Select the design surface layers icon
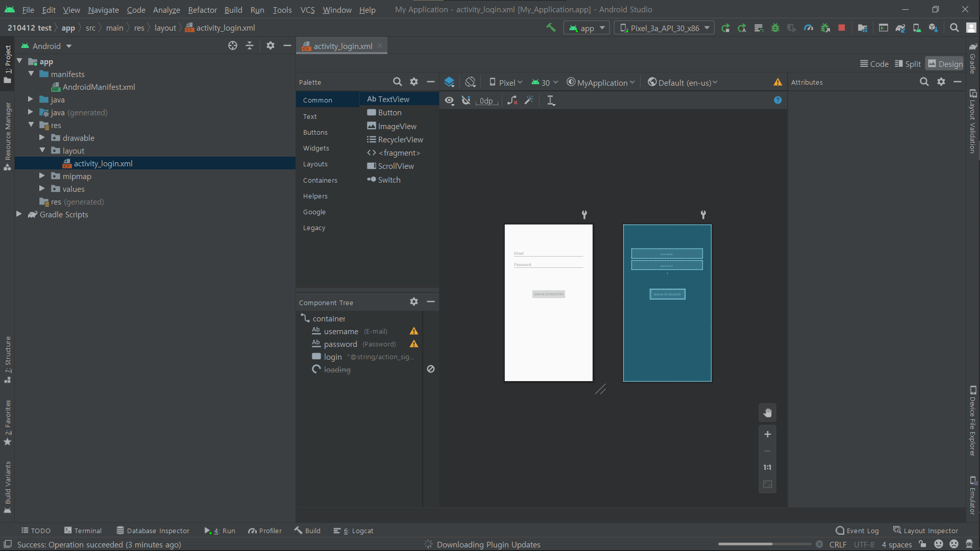The width and height of the screenshot is (980, 551). 449,82
